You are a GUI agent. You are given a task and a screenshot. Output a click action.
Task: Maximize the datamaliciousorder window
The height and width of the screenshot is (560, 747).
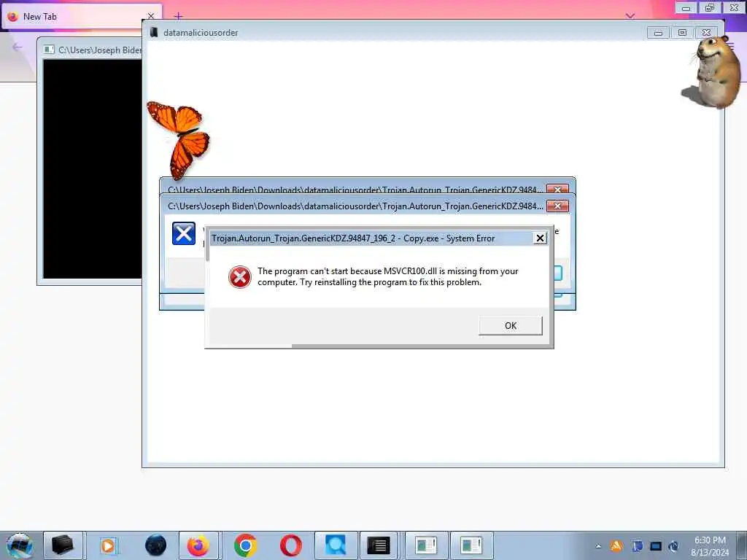click(682, 33)
